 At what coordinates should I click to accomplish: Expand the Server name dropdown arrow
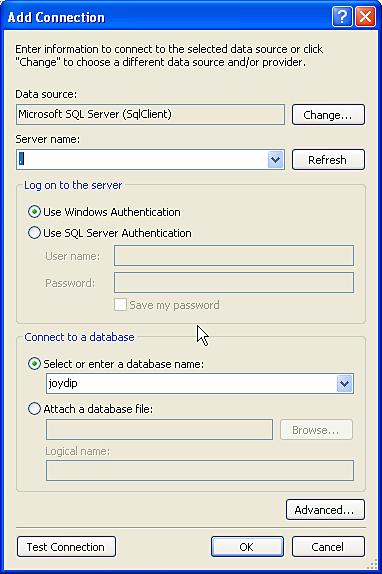[275, 160]
